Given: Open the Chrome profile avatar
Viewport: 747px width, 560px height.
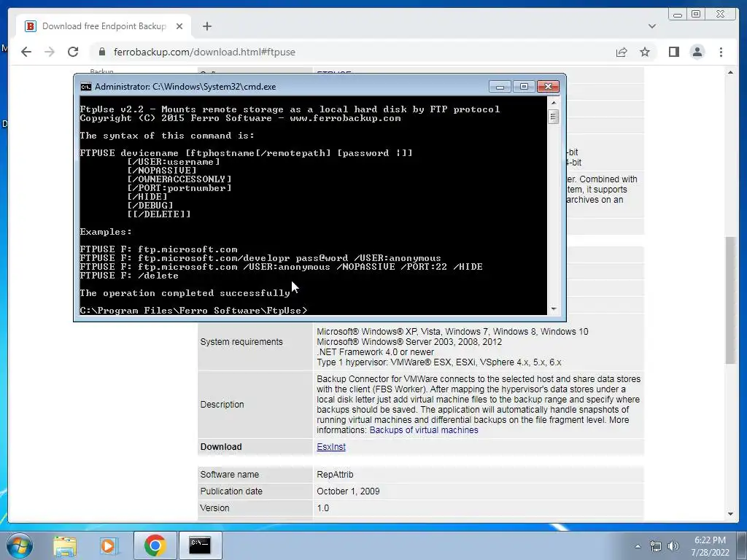Looking at the screenshot, I should 697,52.
